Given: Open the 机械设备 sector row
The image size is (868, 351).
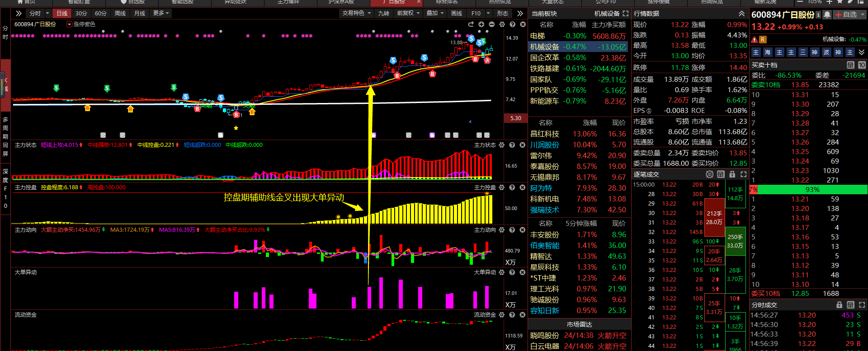Looking at the screenshot, I should [579, 47].
